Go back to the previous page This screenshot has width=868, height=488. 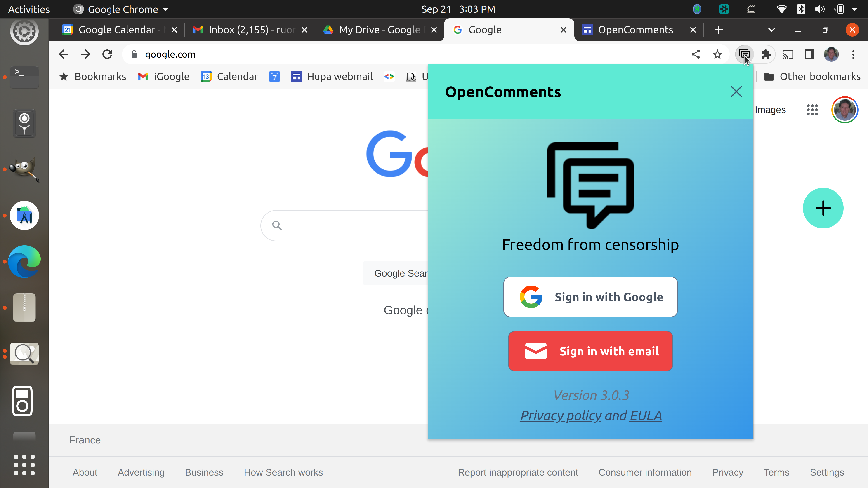64,54
